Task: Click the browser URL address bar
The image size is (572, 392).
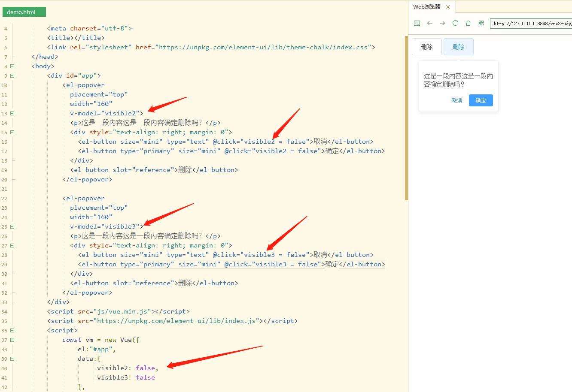Action: [532, 23]
